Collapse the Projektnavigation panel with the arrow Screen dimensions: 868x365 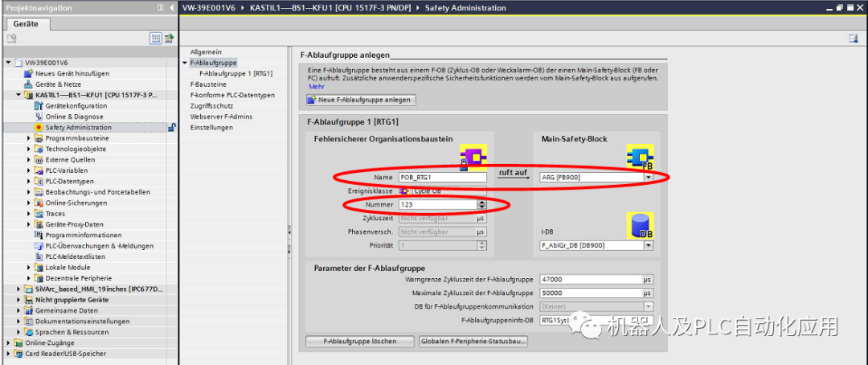point(172,8)
